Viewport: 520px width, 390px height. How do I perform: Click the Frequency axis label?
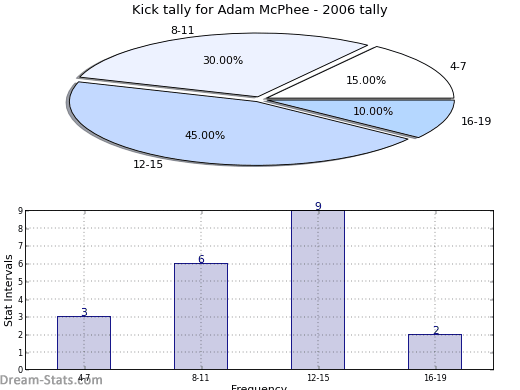point(259,387)
